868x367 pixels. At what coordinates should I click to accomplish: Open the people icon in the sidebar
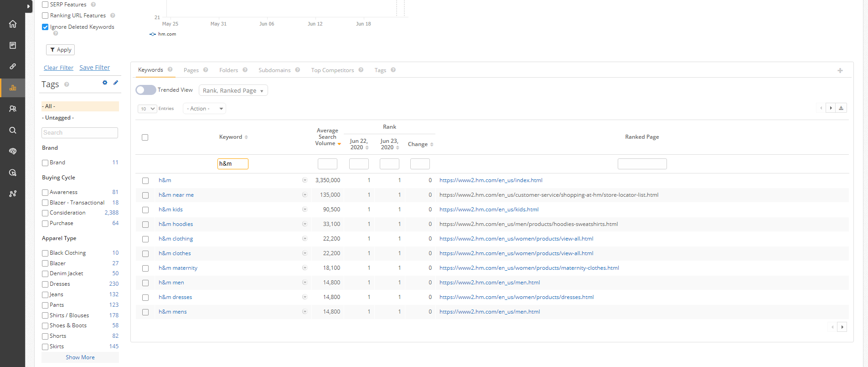click(13, 109)
